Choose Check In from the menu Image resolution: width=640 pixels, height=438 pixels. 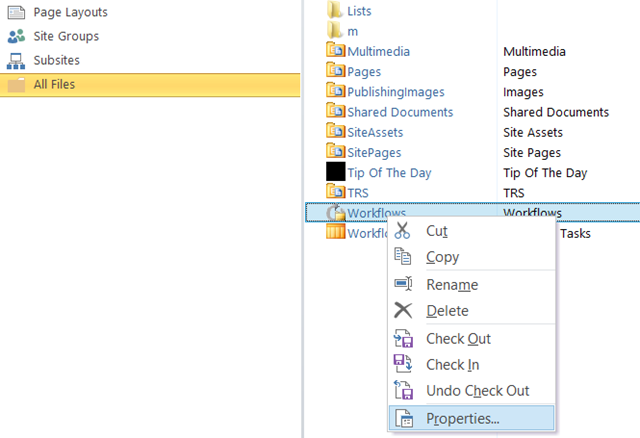pos(471,365)
